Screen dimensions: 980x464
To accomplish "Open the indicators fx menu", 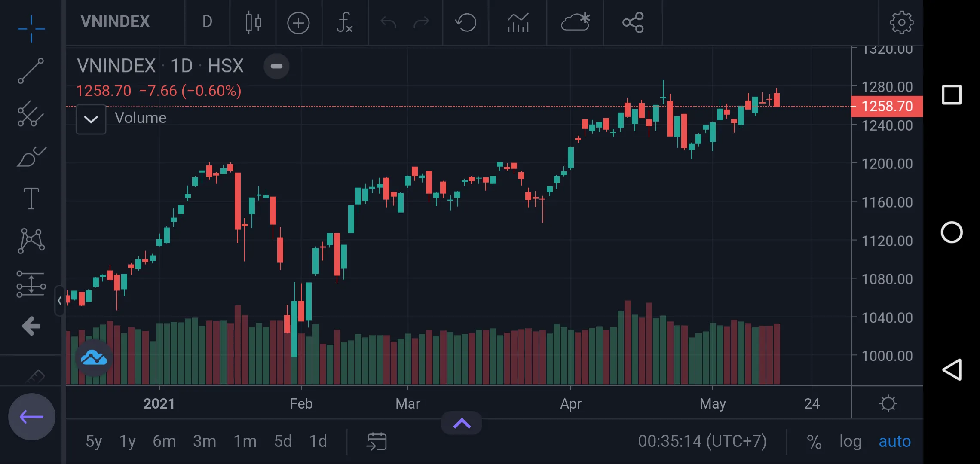I will [x=345, y=22].
